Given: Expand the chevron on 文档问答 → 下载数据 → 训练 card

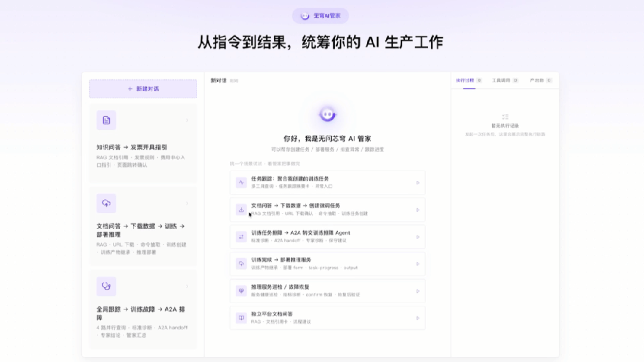Looking at the screenshot, I should pyautogui.click(x=187, y=203).
